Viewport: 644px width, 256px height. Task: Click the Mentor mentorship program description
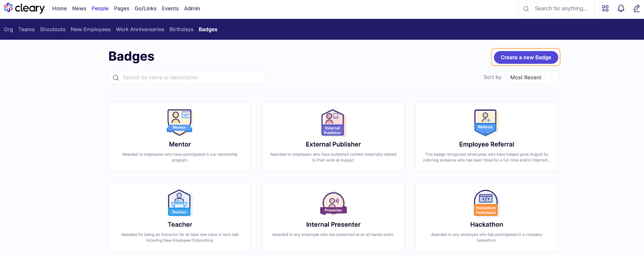click(180, 157)
